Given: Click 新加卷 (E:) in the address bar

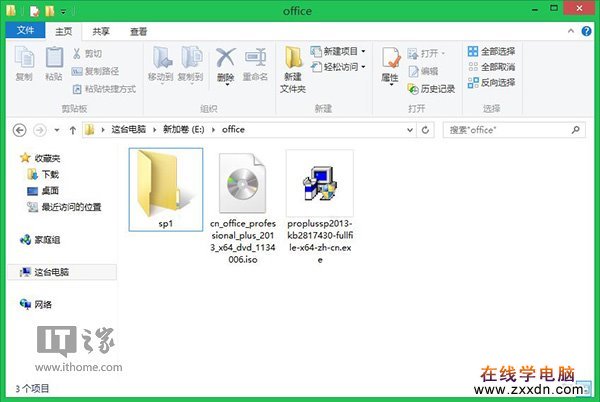Looking at the screenshot, I should 184,130.
